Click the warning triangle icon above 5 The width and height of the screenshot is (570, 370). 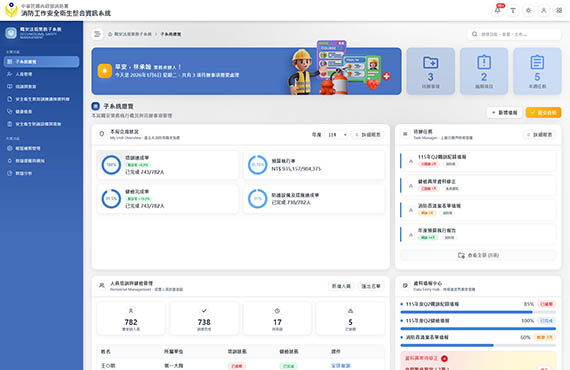(x=350, y=311)
